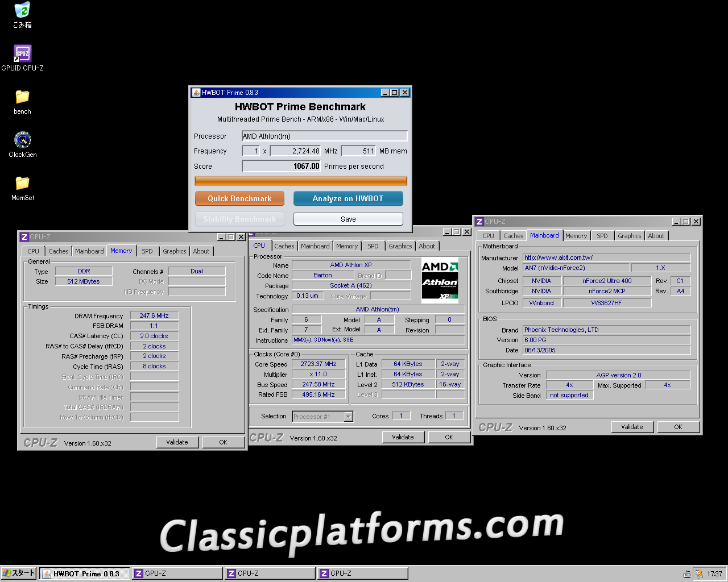Click Validate in the middle CPU-Z window
Image resolution: width=728 pixels, height=582 pixels.
coord(403,437)
